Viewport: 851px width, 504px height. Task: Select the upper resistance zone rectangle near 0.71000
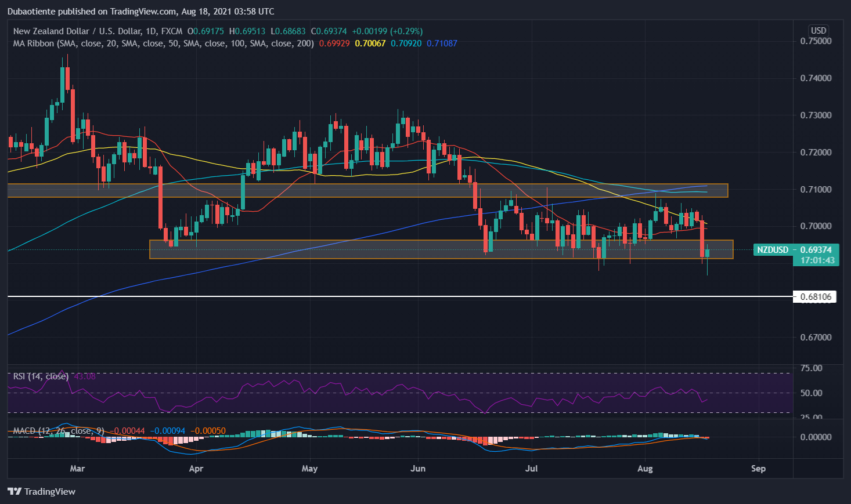(367, 190)
